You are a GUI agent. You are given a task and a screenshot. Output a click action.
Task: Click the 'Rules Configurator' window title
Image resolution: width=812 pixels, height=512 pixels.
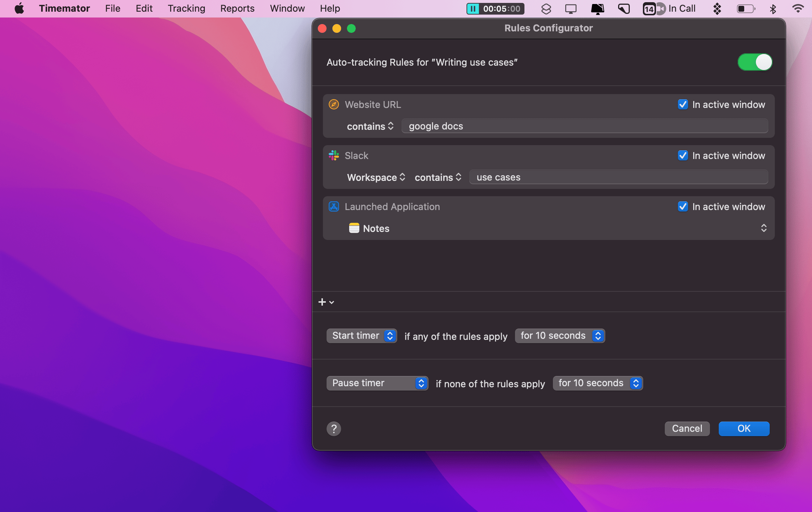tap(549, 28)
